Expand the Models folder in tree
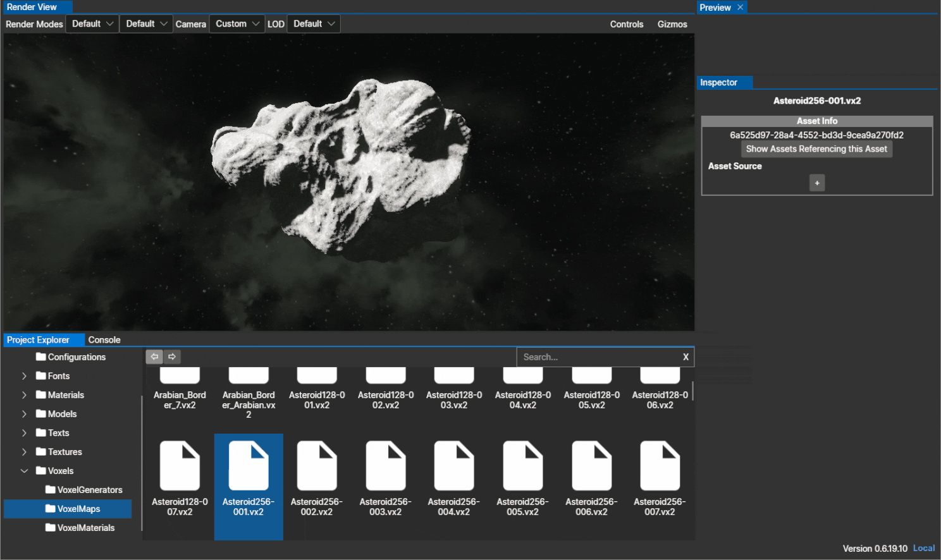Viewport: 941px width, 560px height. click(x=24, y=414)
